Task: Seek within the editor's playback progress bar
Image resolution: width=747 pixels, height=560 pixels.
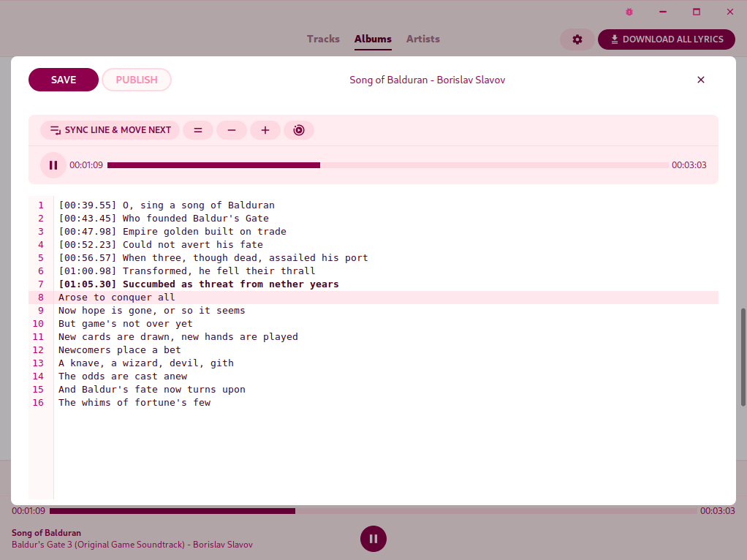Action: point(387,165)
